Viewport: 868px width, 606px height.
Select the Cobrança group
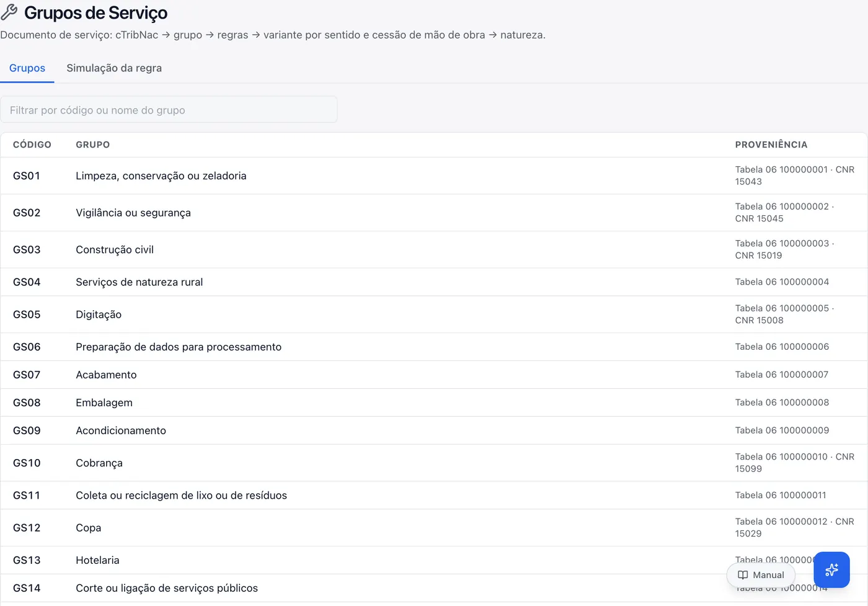(99, 463)
